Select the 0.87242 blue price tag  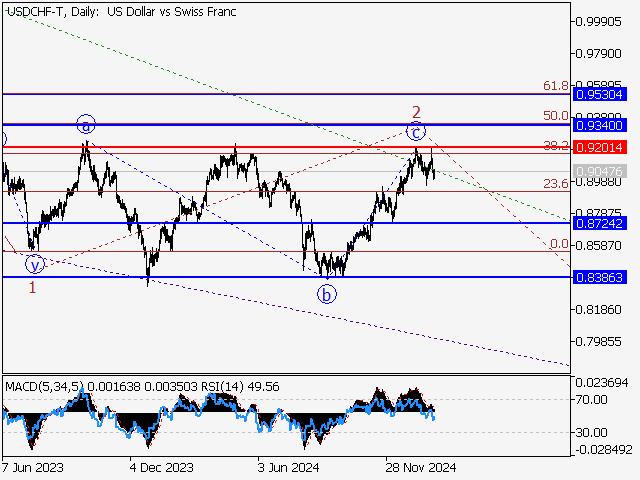(600, 223)
